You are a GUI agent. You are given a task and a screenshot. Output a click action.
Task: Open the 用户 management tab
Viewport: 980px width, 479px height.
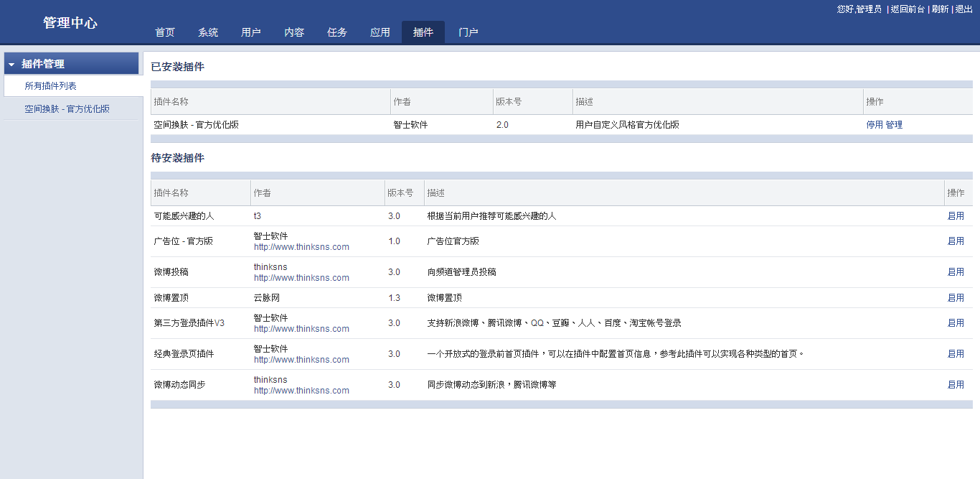(251, 32)
